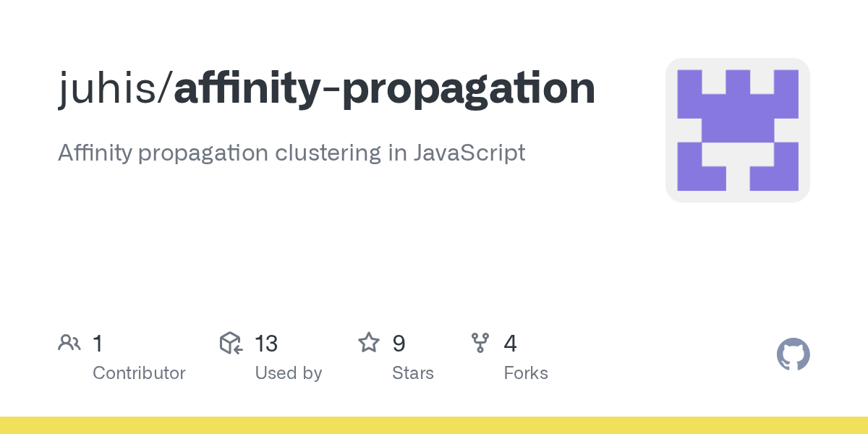The image size is (868, 434).
Task: Click the Used by count 13
Action: pos(266,344)
